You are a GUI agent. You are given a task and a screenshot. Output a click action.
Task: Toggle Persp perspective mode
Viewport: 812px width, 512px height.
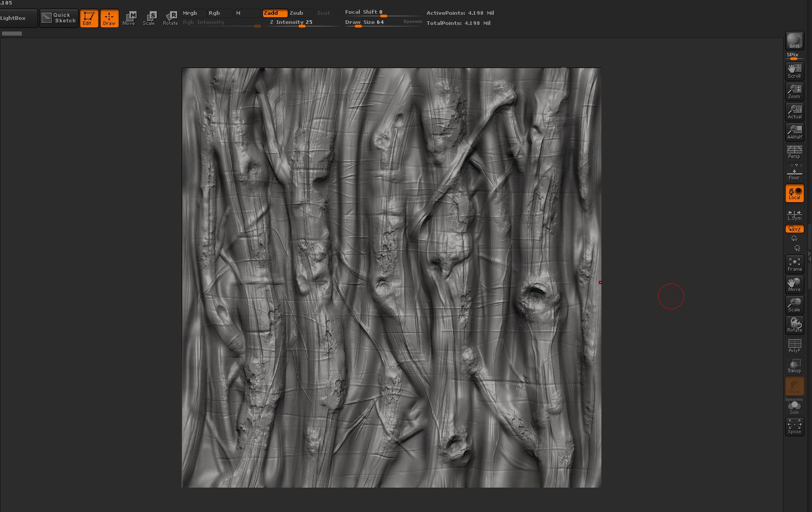click(794, 152)
